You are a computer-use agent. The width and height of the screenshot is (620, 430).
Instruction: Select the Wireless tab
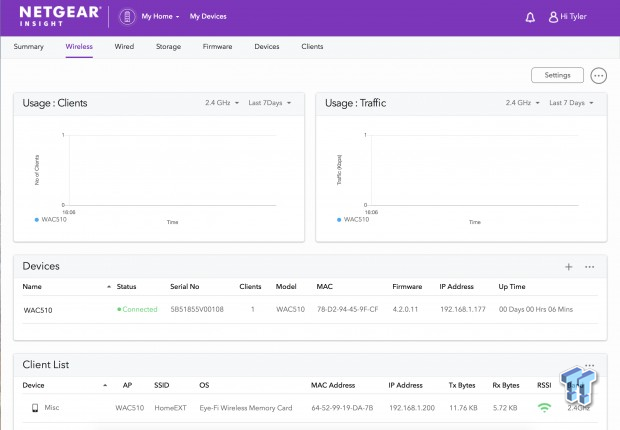click(x=79, y=47)
